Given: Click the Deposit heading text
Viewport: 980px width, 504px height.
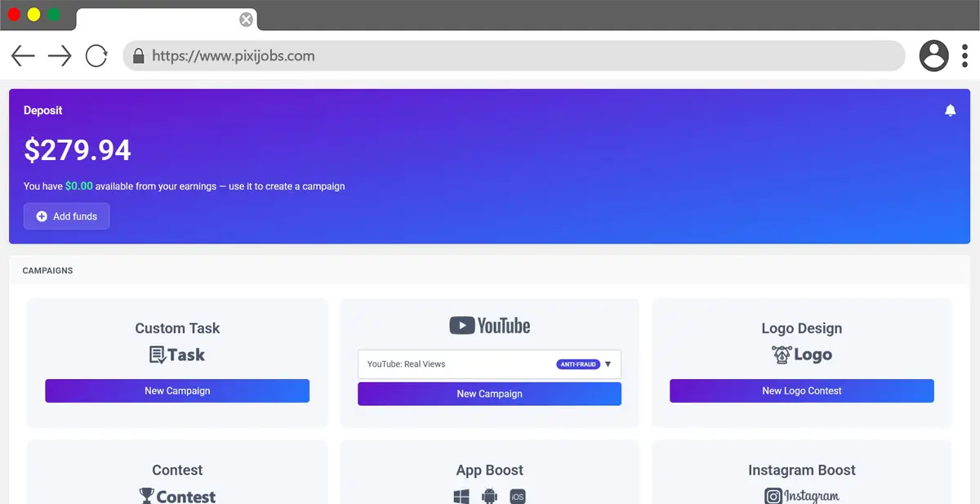Looking at the screenshot, I should 43,110.
